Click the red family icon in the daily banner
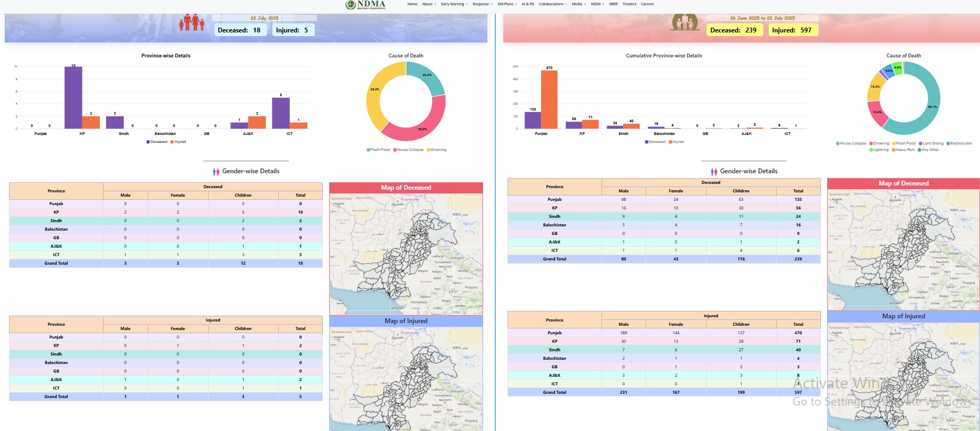The width and height of the screenshot is (980, 431). coord(192,23)
